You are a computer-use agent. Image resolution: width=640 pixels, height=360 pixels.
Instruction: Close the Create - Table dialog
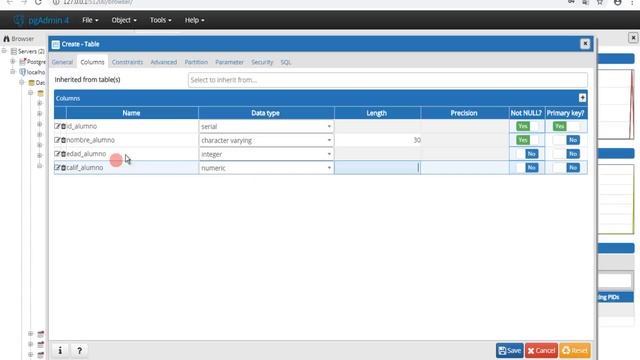pos(585,44)
